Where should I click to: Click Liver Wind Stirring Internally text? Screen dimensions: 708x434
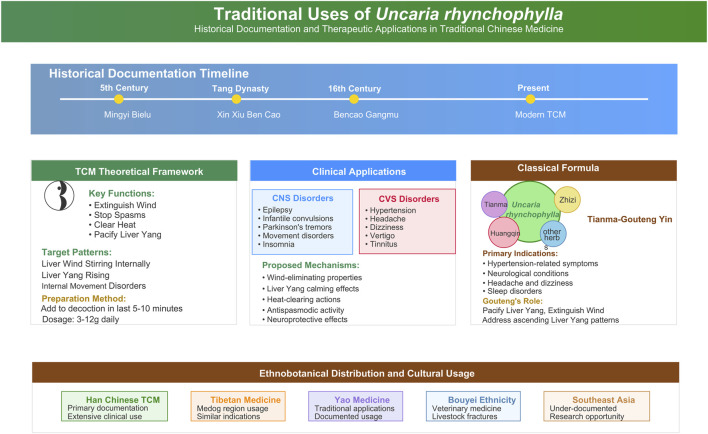pyautogui.click(x=96, y=264)
